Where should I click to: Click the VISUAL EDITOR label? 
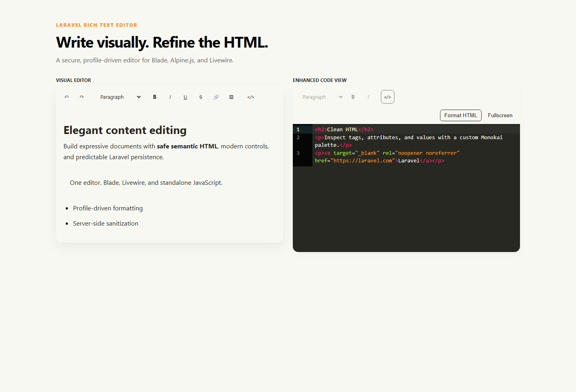pyautogui.click(x=74, y=80)
